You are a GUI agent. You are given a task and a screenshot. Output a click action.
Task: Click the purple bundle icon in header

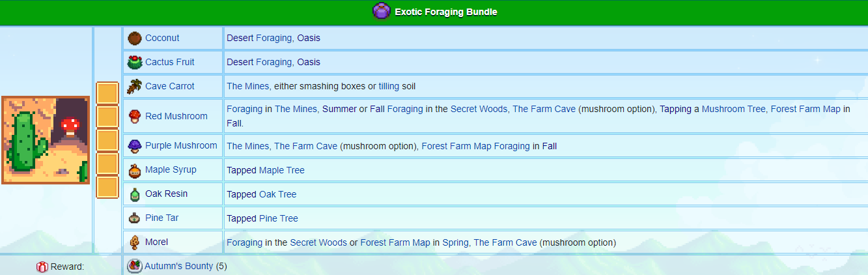381,12
